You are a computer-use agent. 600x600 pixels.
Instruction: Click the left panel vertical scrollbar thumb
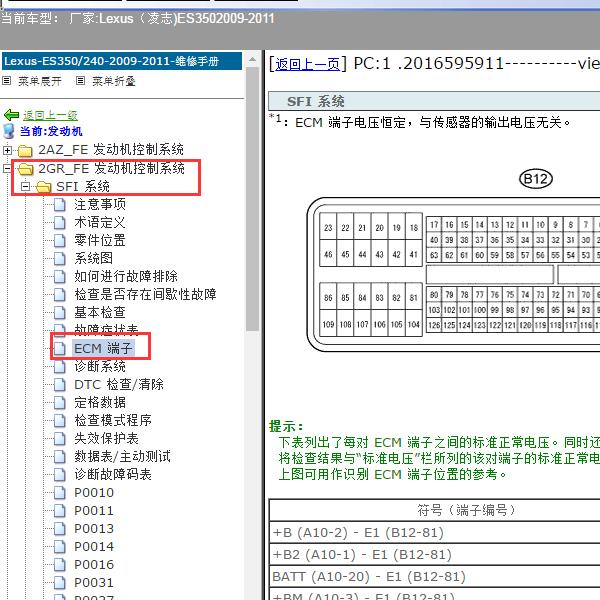click(252, 198)
